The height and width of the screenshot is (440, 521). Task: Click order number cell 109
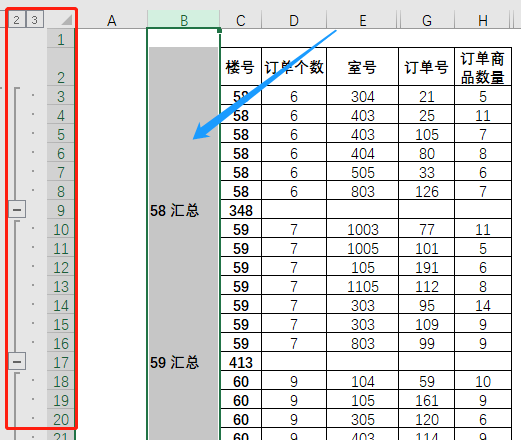click(427, 324)
